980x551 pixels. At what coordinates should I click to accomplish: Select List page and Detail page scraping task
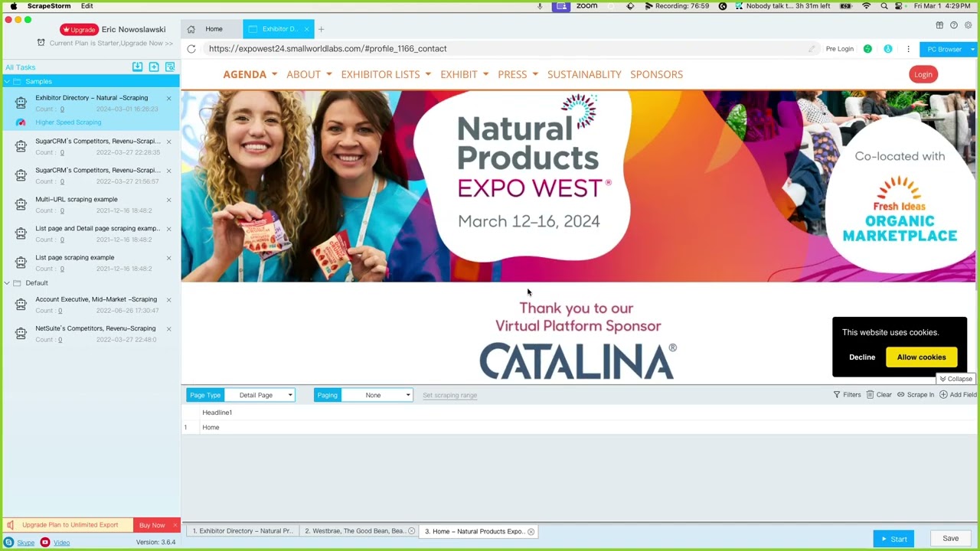click(90, 233)
